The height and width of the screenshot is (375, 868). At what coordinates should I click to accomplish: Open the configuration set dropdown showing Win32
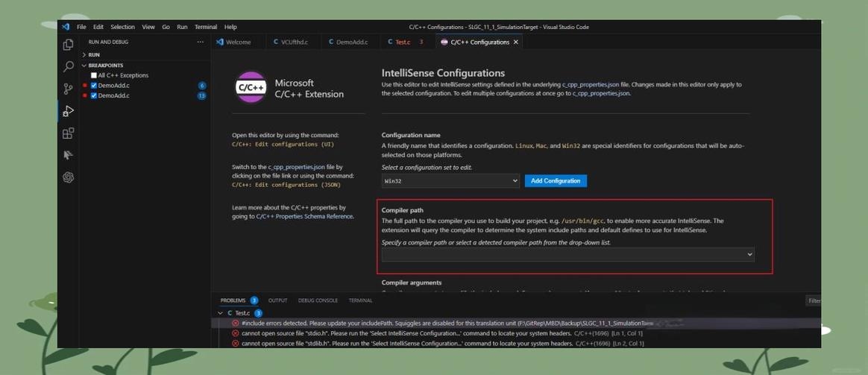[x=450, y=181]
